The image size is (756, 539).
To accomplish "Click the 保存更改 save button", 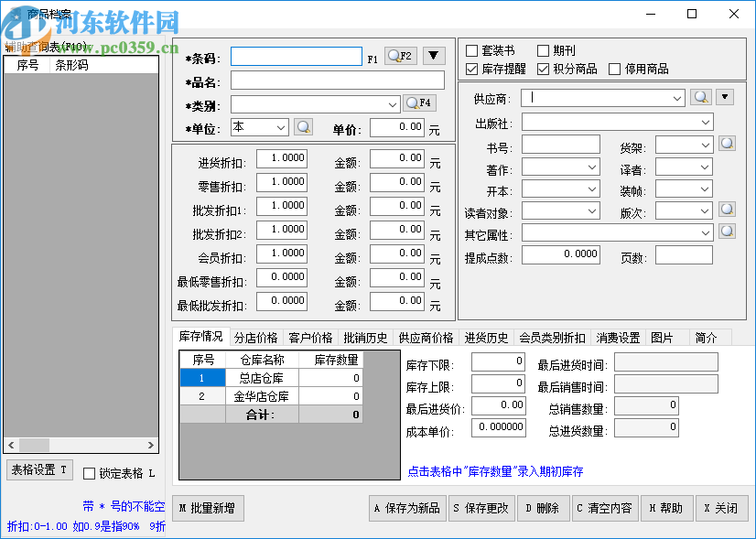I will point(481,508).
